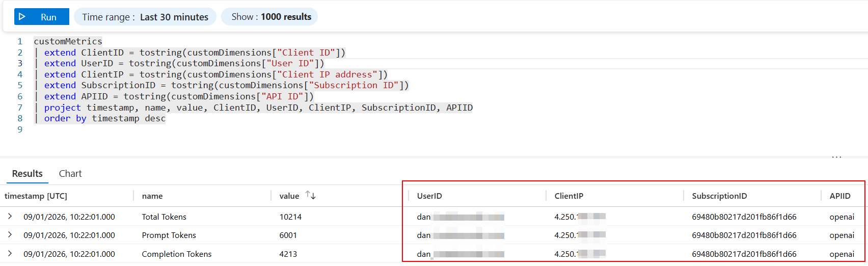The height and width of the screenshot is (266, 868).
Task: Click the play triangle icon on Run
Action: [22, 17]
